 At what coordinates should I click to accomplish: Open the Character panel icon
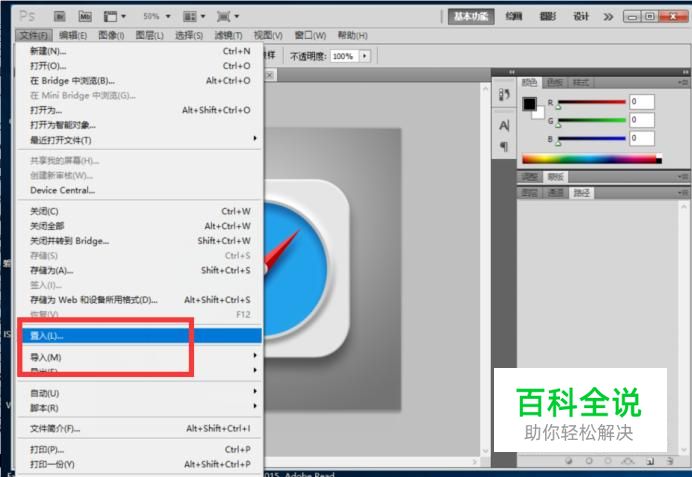[x=504, y=126]
